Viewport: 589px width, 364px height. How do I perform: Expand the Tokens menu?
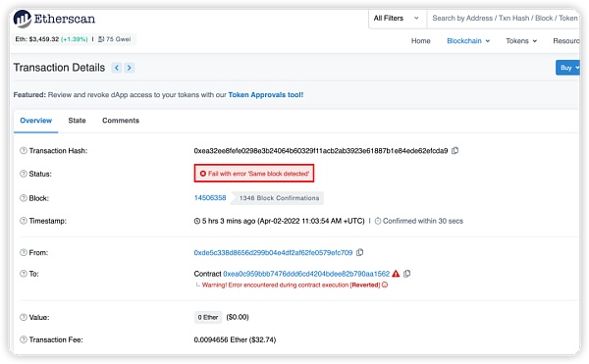(x=521, y=41)
